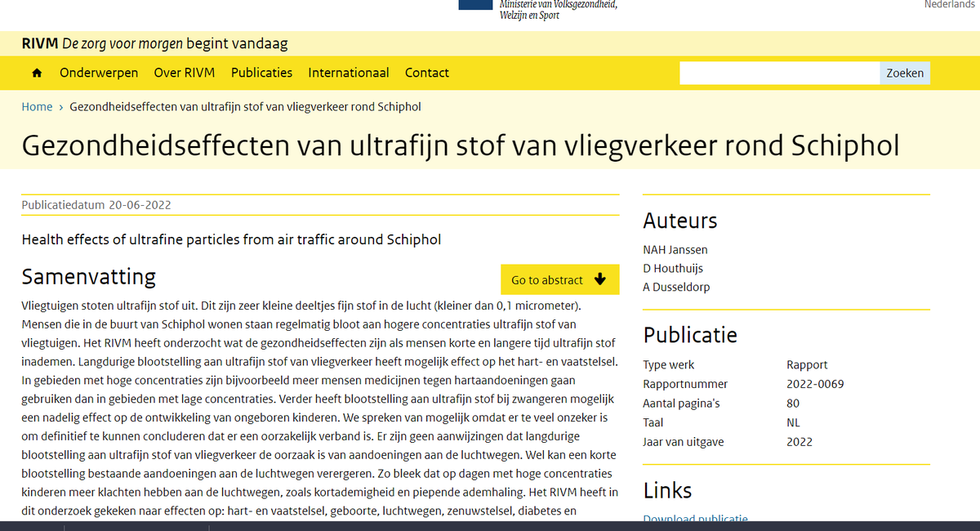Click the Go to abstract button label
Image resolution: width=980 pixels, height=531 pixels.
coord(546,280)
